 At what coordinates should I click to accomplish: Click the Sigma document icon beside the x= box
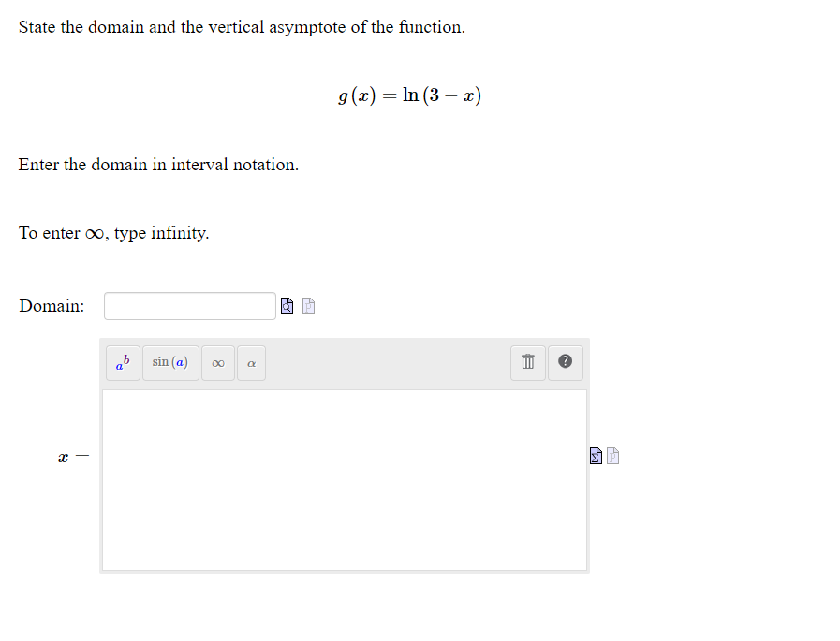click(596, 456)
